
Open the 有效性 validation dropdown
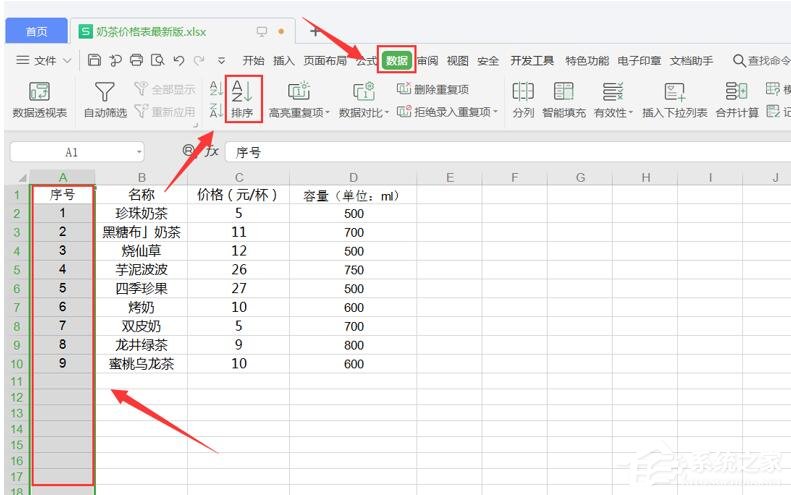pos(613,113)
